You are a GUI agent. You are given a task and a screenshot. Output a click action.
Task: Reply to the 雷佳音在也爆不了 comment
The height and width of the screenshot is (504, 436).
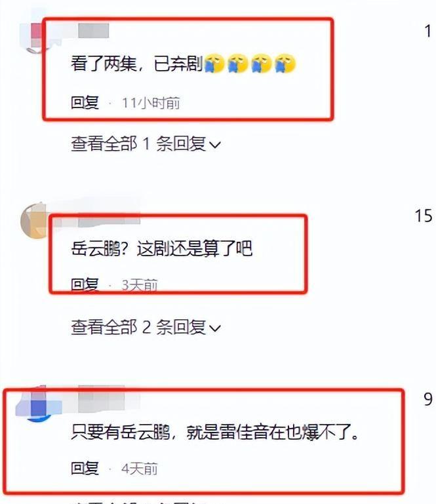(x=85, y=469)
